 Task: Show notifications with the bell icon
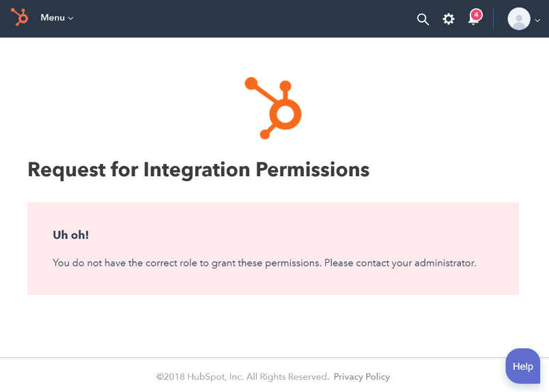(473, 18)
